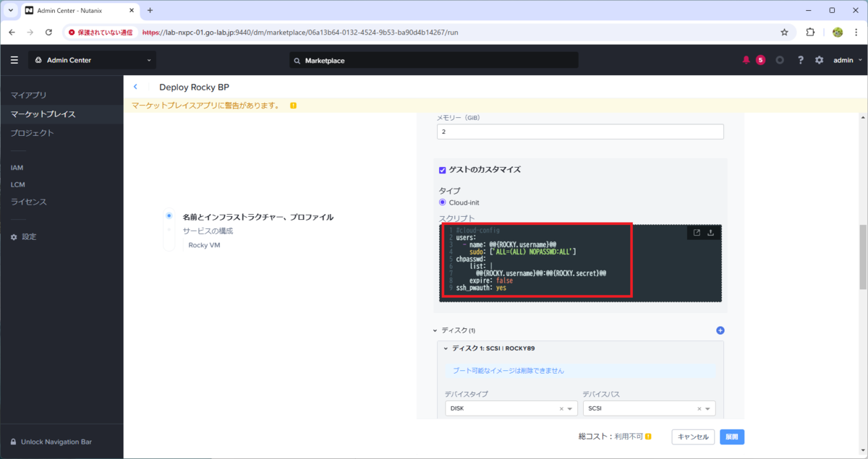Clear the DISK device type selection
The width and height of the screenshot is (868, 459).
pyautogui.click(x=561, y=409)
